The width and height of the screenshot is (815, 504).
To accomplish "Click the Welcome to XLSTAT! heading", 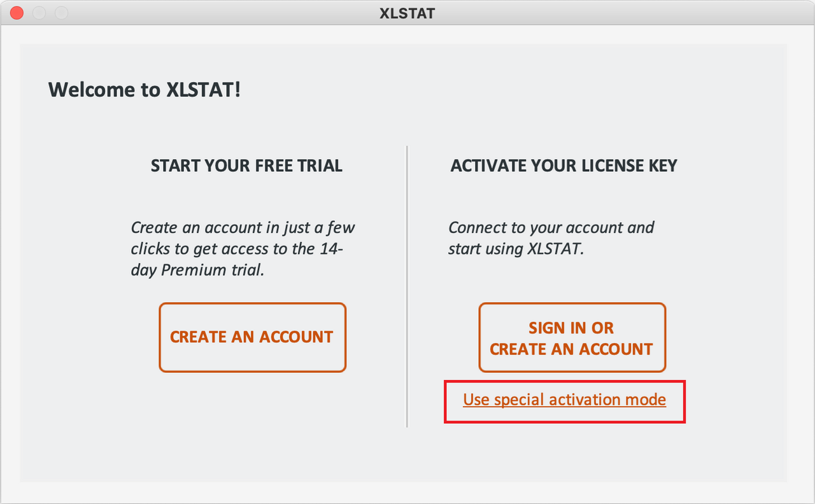I will coord(145,90).
